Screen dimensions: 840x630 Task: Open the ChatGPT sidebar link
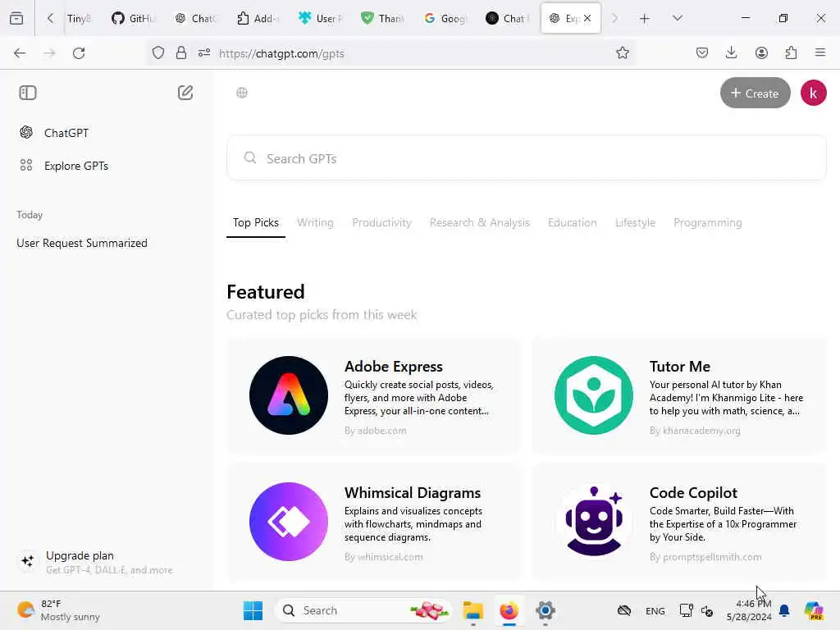pos(66,132)
